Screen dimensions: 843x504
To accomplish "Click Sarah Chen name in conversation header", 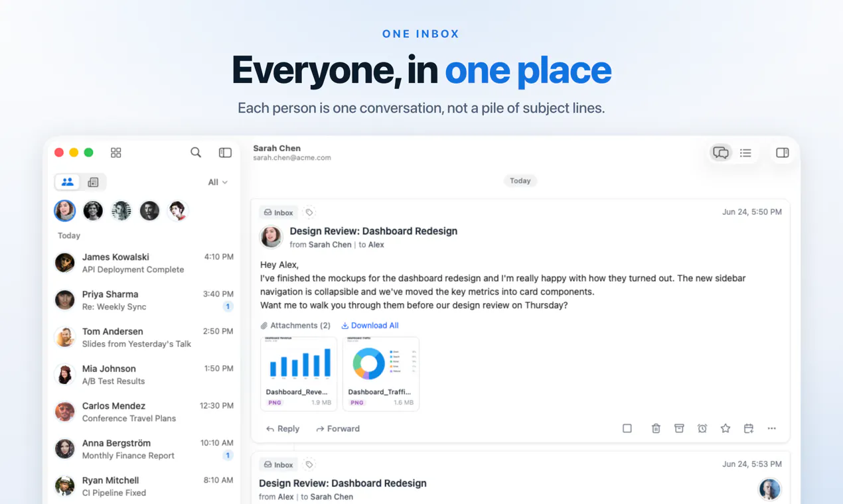I will tap(277, 149).
